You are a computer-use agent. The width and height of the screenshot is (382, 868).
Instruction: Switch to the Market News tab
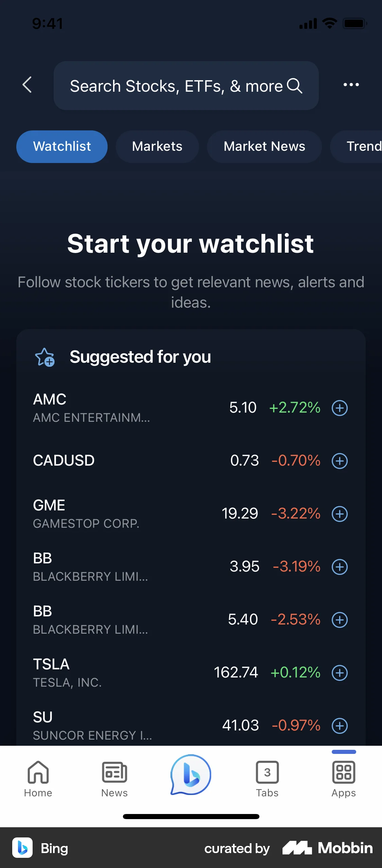pos(264,147)
